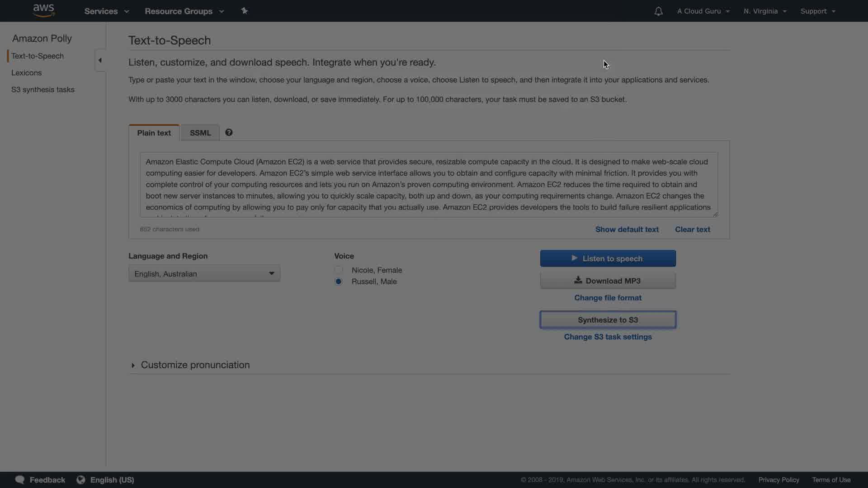Click the globe language icon

(80, 480)
